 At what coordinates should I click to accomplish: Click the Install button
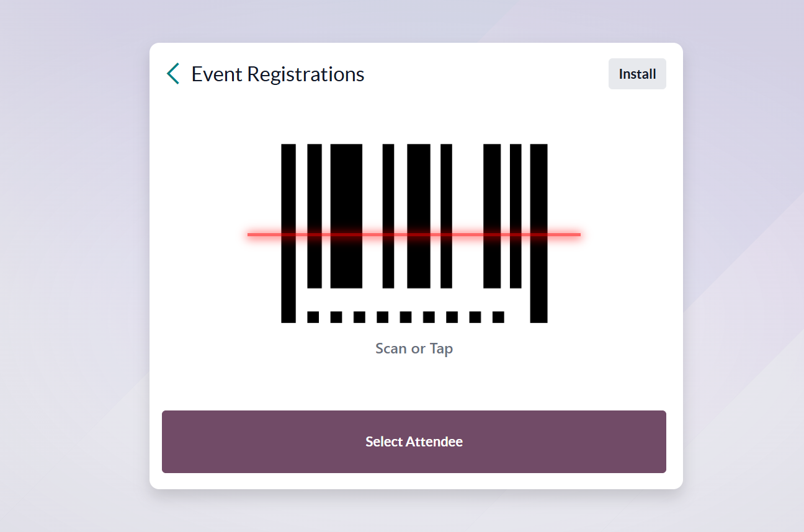coord(637,74)
